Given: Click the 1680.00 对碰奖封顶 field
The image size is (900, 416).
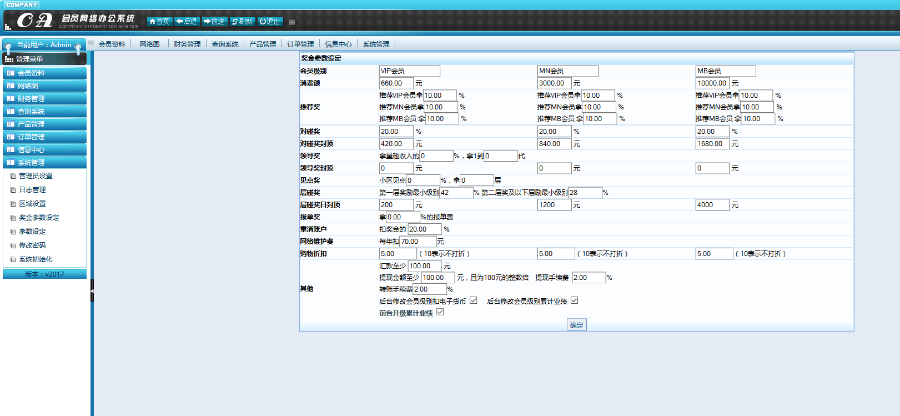Looking at the screenshot, I should (712, 143).
